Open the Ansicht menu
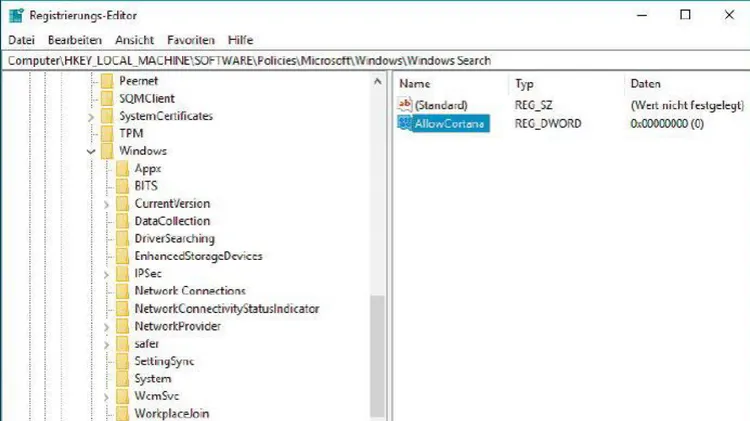750x421 pixels. pos(134,40)
